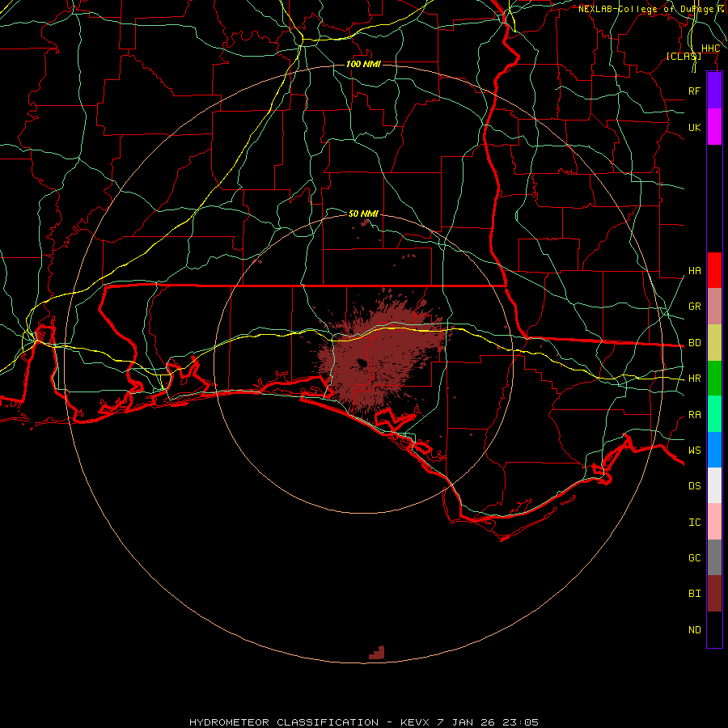Click the small echo below the 50 NMI label

[365, 223]
